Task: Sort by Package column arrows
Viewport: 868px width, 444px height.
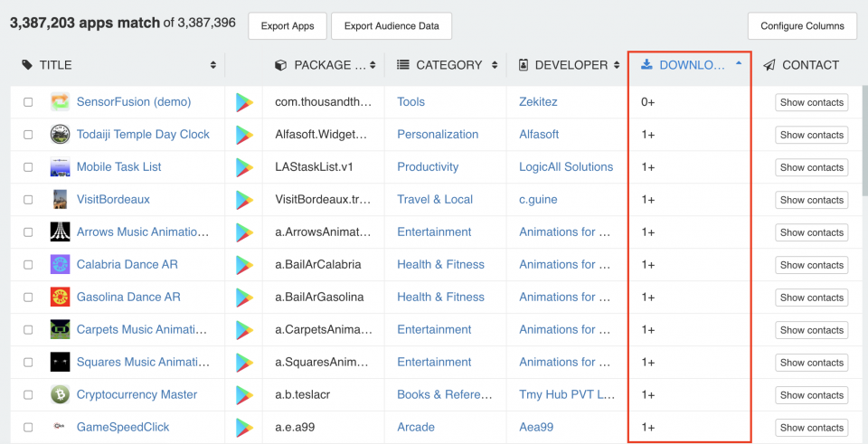Action: point(373,65)
